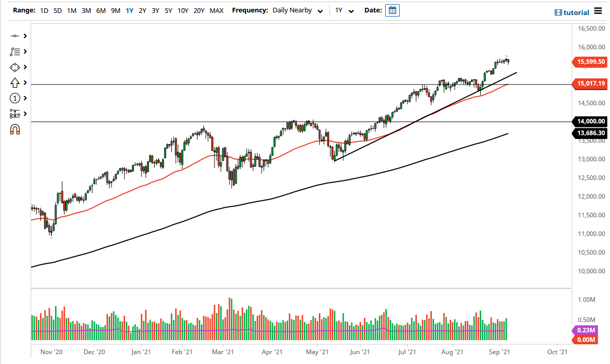Select the 10Y range option
This screenshot has width=610, height=364.
(183, 10)
